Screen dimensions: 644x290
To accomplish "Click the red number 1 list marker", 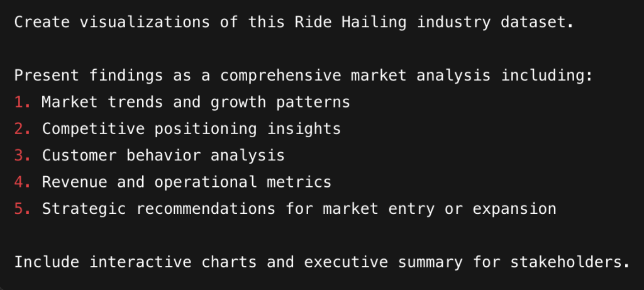I will point(23,102).
